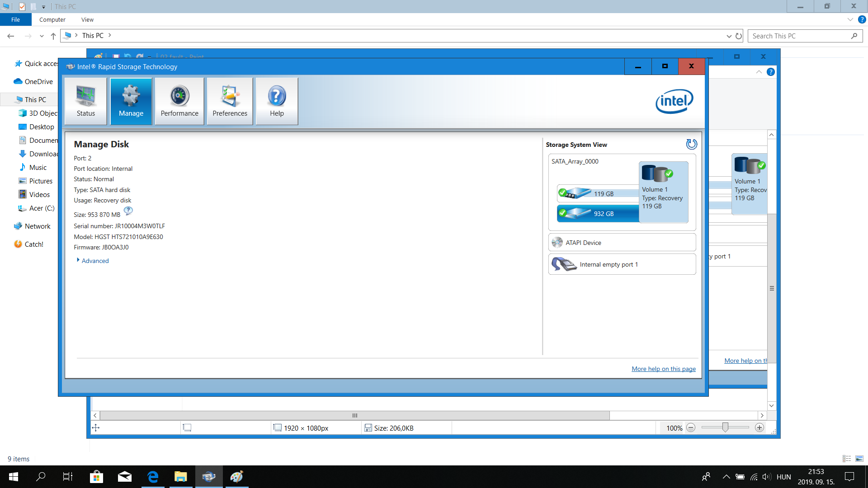Show hidden system tray icons
This screenshot has height=488, width=868.
click(726, 477)
